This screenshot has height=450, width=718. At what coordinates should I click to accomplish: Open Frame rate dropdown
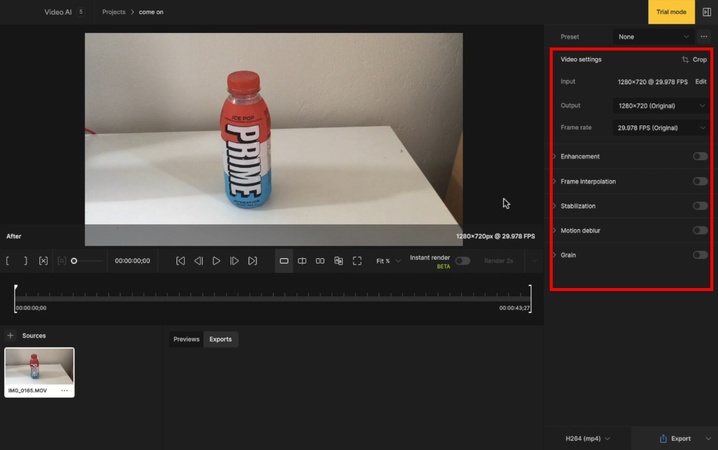(x=661, y=128)
